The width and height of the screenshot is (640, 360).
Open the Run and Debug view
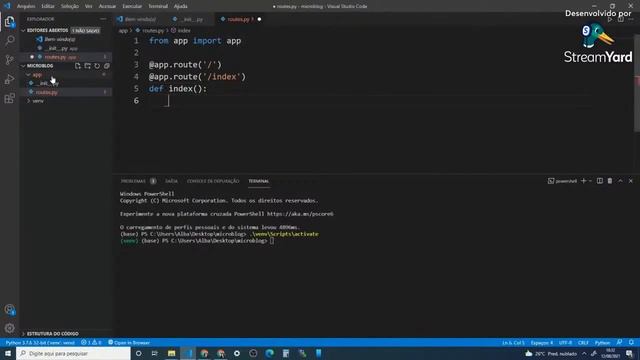click(9, 79)
